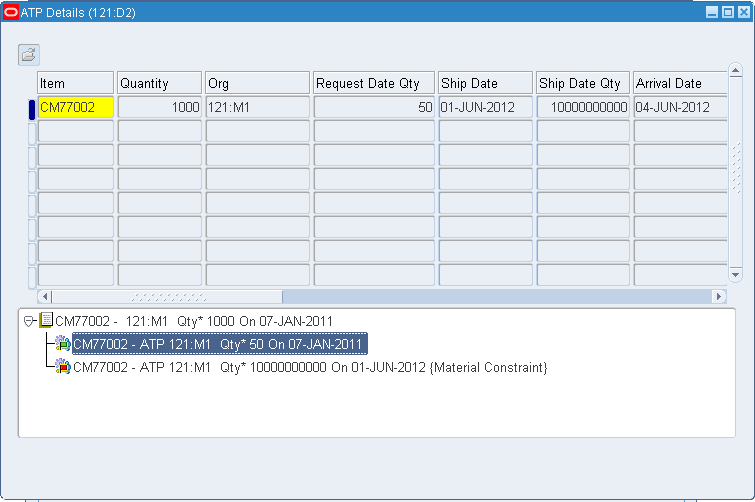Screen dimensions: 755x502
Task: Click horizontal scrollbar right arrow
Action: 719,296
